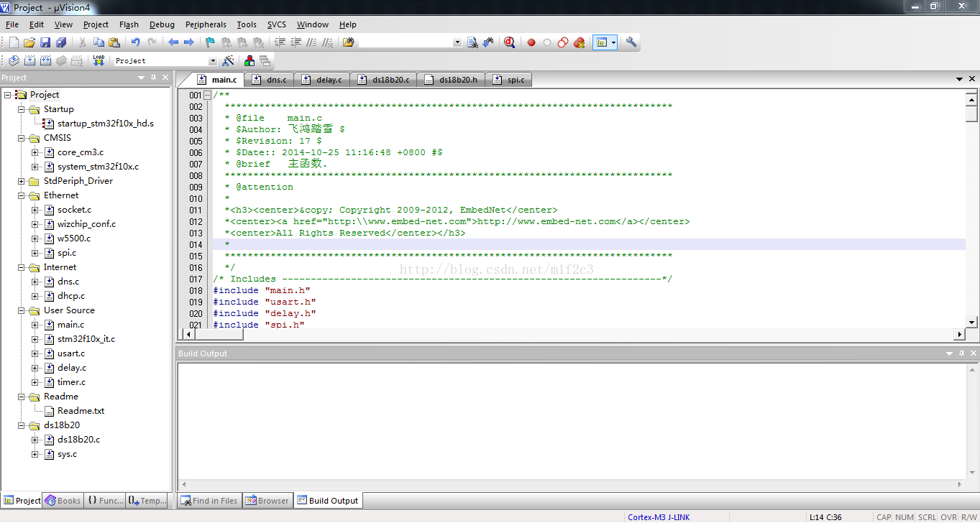
Task: Switch to the Books tab in the Project panel
Action: point(63,501)
